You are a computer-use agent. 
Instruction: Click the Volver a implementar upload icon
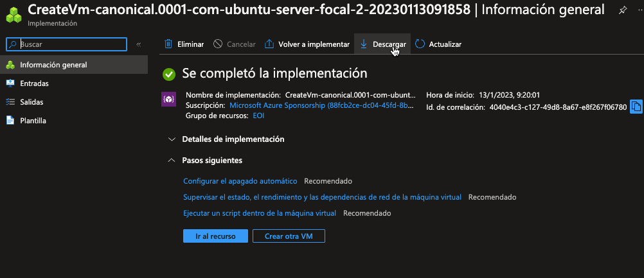(269, 44)
